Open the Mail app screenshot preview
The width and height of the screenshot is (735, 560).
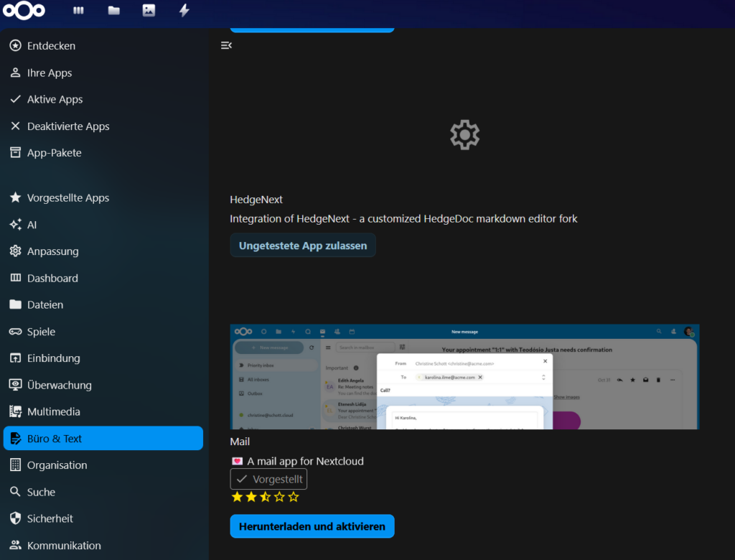[464, 375]
